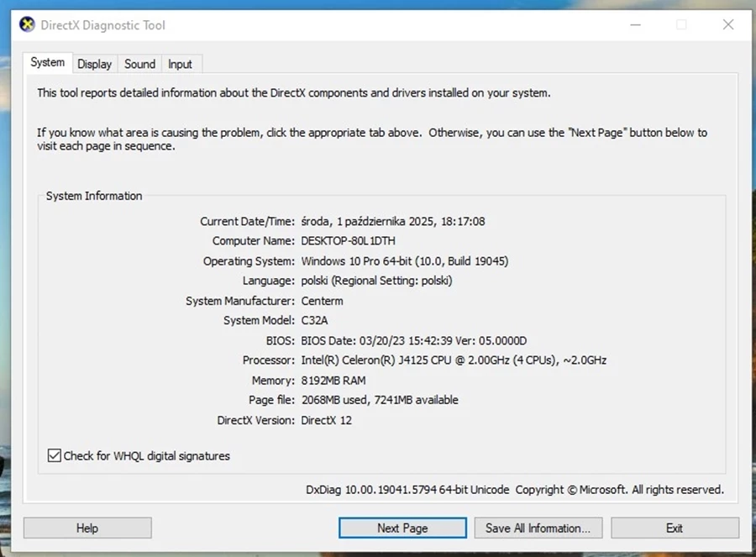Click the computer name DESKTOP-80L1DTH
Viewport: 756px width, 557px height.
[349, 241]
